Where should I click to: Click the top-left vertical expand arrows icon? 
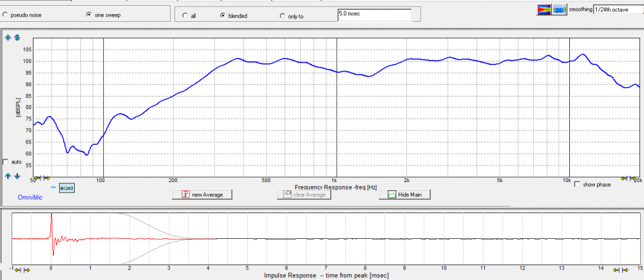[x=8, y=38]
